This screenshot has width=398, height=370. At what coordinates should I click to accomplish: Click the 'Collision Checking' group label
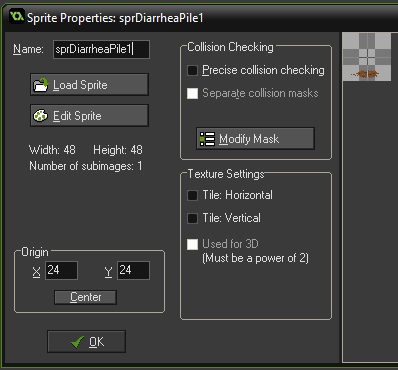230,47
